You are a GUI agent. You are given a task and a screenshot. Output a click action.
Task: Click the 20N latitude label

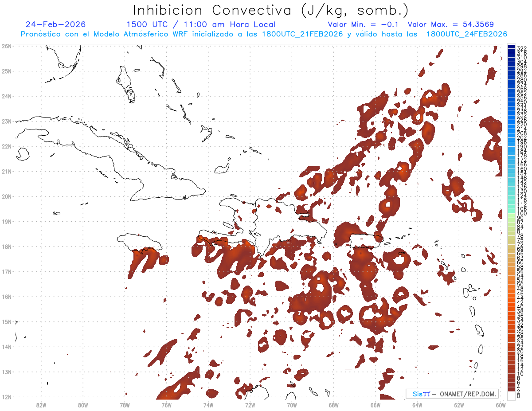coord(7,196)
